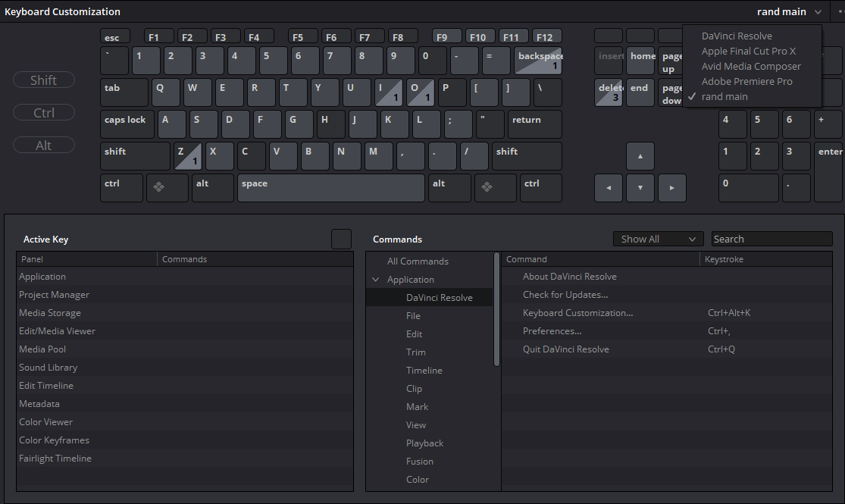Choose the checked rand main preset
Image resolution: width=845 pixels, height=504 pixels.
pyautogui.click(x=725, y=96)
